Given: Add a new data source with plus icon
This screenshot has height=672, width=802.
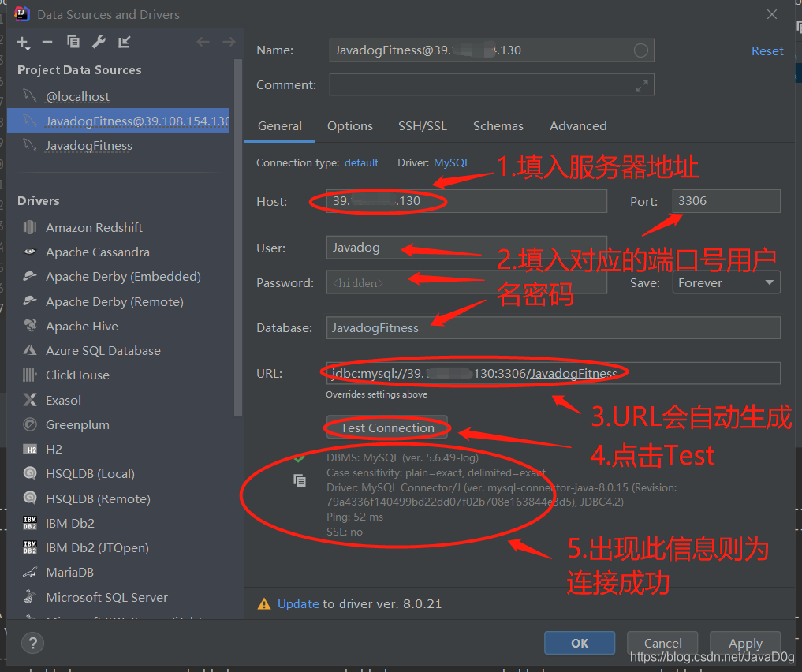Looking at the screenshot, I should click(23, 43).
